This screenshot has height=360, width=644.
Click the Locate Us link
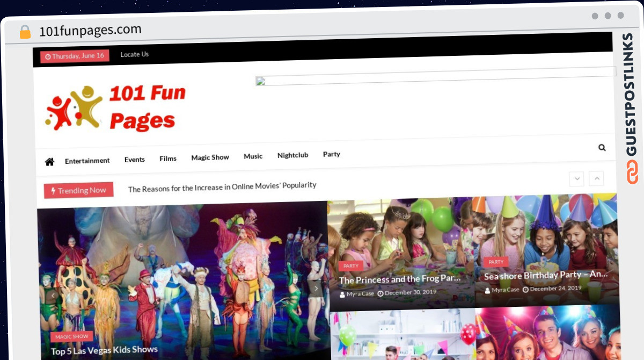click(135, 54)
